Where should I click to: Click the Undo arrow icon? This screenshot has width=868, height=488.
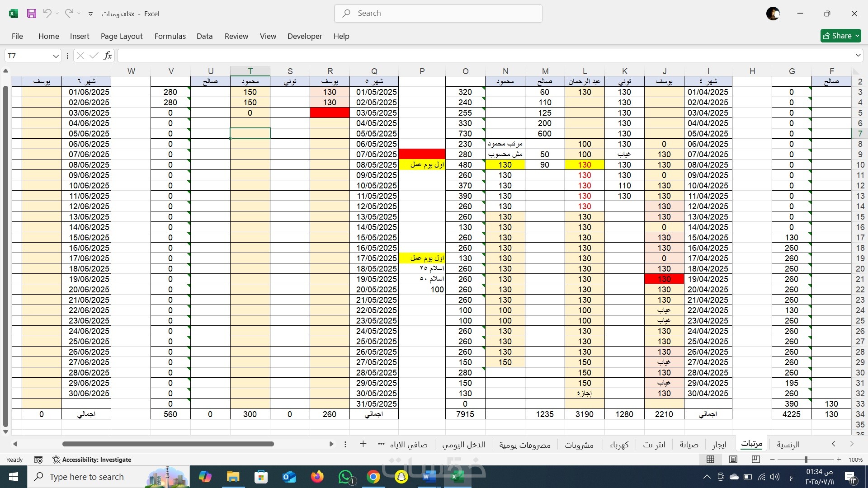click(x=47, y=14)
